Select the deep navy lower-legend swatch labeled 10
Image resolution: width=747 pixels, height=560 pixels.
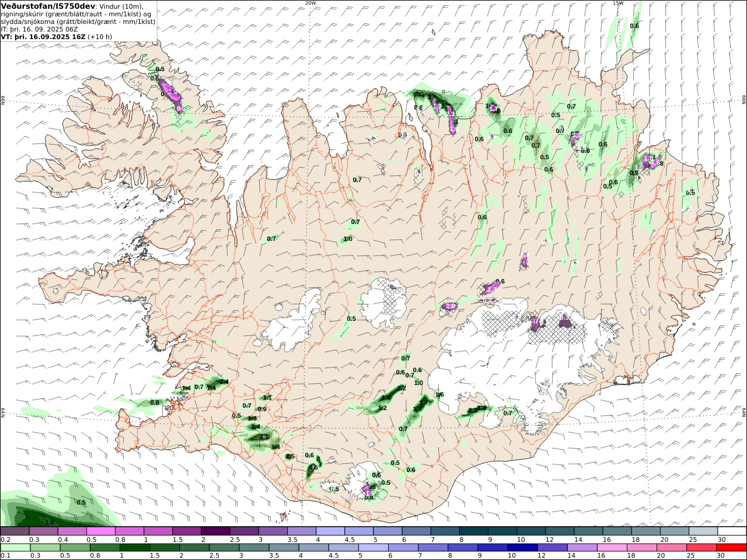click(522, 548)
